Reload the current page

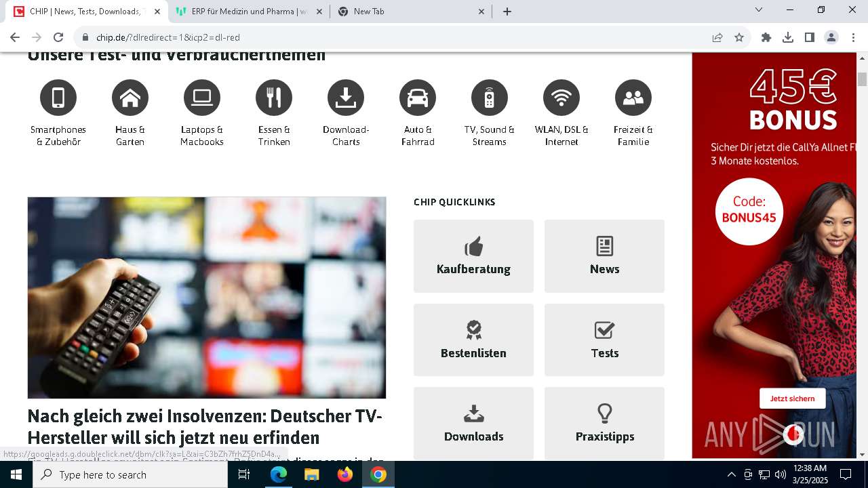[58, 37]
